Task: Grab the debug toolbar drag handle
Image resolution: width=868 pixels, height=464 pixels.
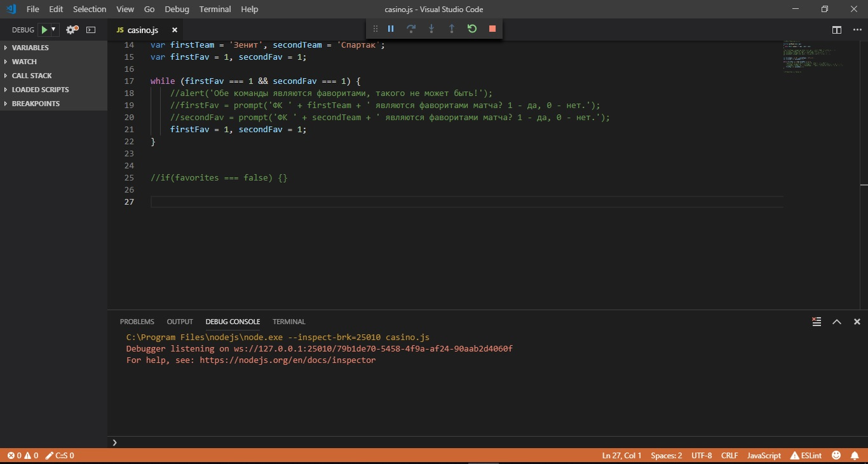Action: (375, 29)
